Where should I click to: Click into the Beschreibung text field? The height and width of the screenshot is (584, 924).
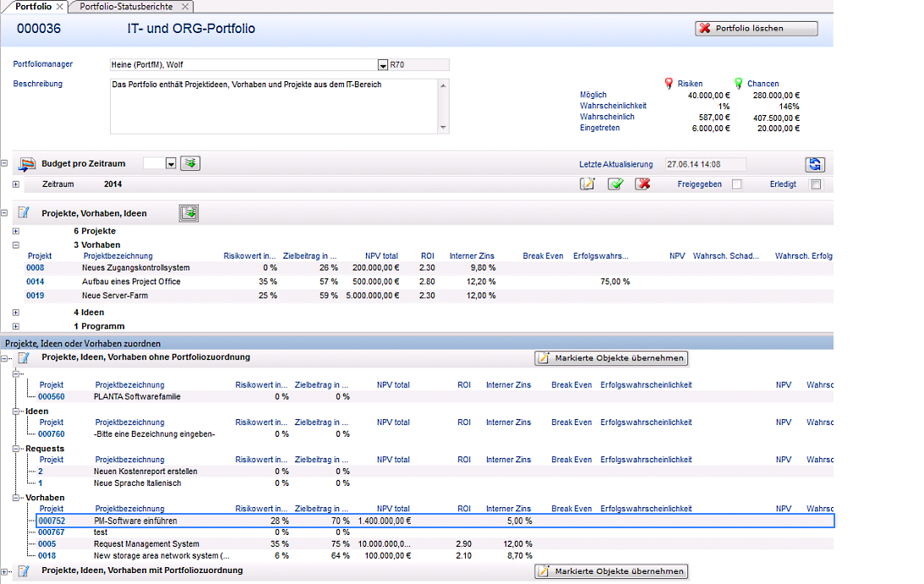tap(274, 106)
